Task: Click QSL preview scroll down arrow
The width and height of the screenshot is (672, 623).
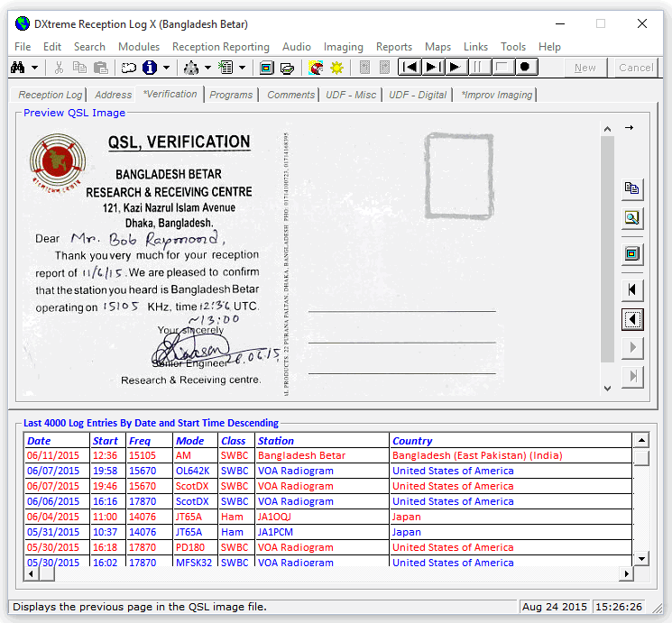Action: coord(607,389)
